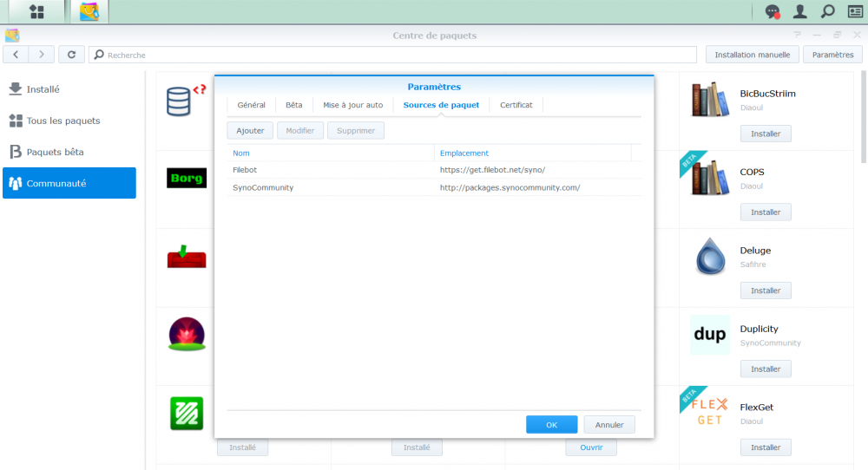Install the Duplicity package

coord(766,369)
